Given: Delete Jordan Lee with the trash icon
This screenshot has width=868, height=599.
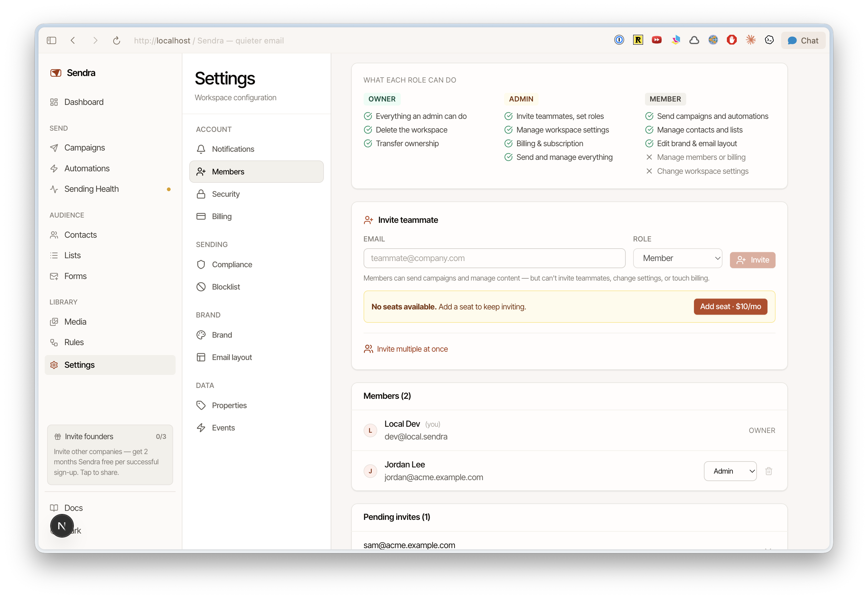Looking at the screenshot, I should coord(769,471).
